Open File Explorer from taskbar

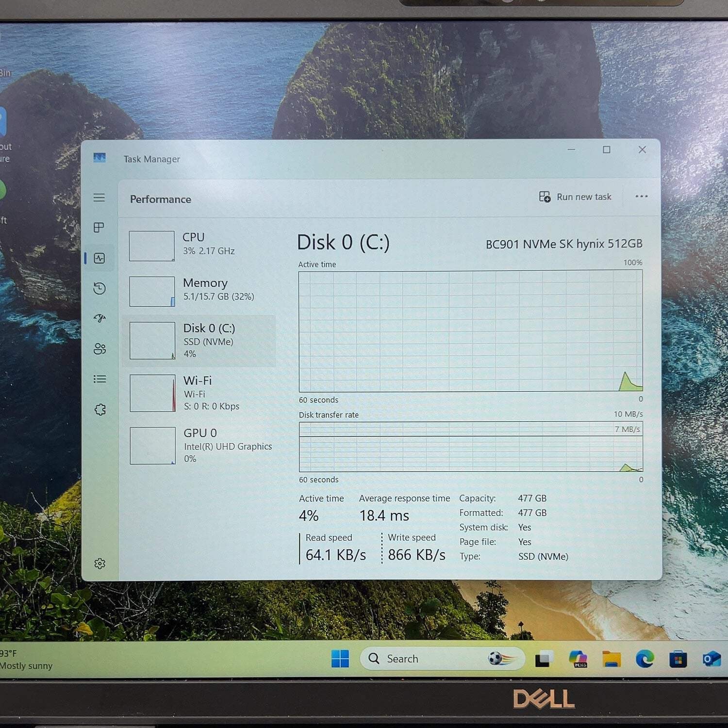point(612,659)
